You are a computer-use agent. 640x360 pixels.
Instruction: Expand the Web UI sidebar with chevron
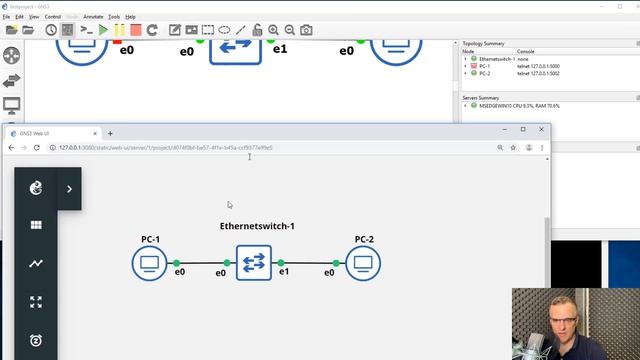(x=69, y=189)
